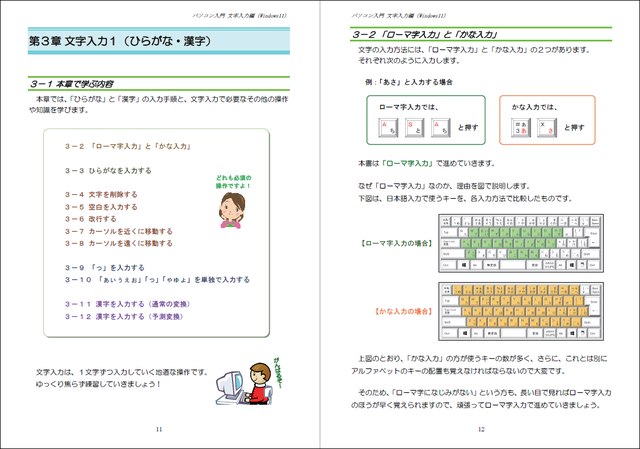
Task: Click the line なぜ「ローマ字入力」なのか、理由を図で説明します。
Action: coord(444,186)
